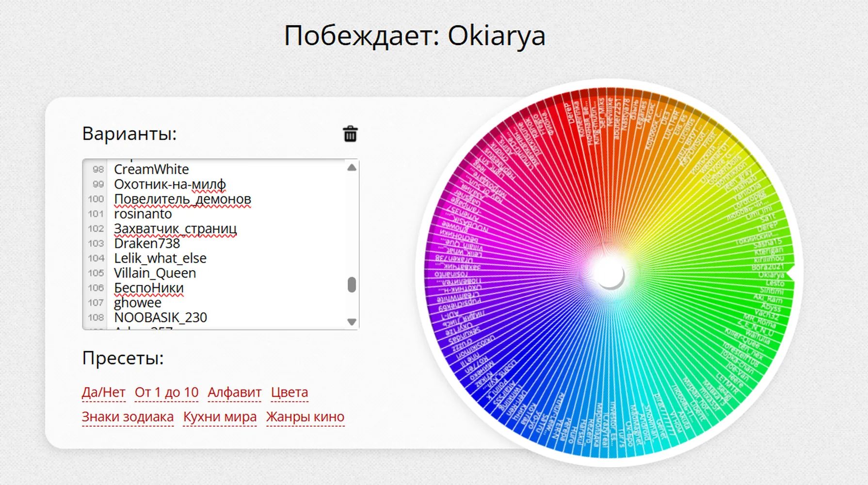
Task: Choose the Цвета preset
Action: [289, 392]
